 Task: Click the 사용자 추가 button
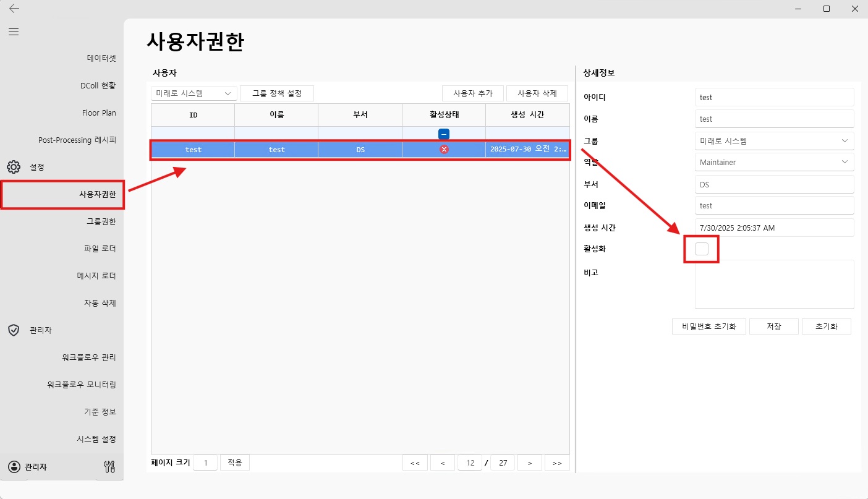pyautogui.click(x=473, y=93)
